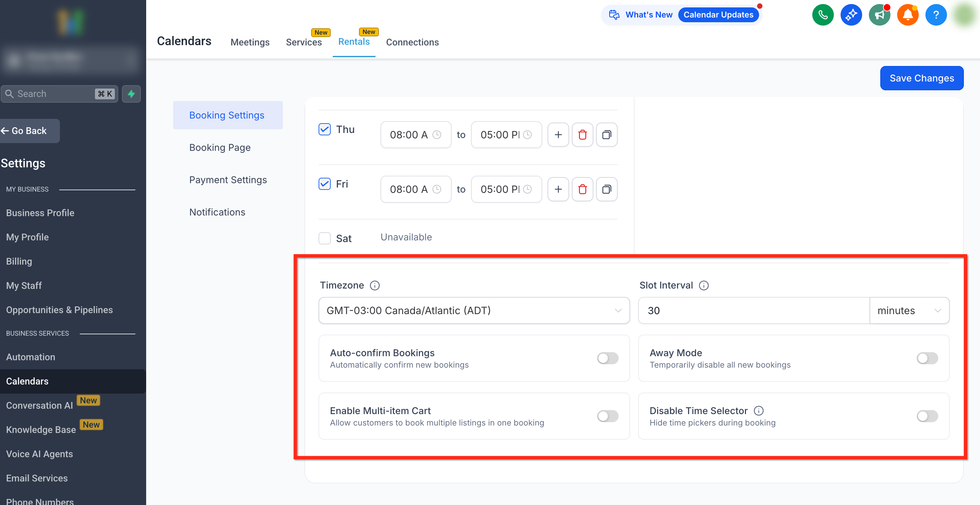Toggle Auto-confirm Bookings on
Image resolution: width=980 pixels, height=505 pixels.
coord(607,358)
